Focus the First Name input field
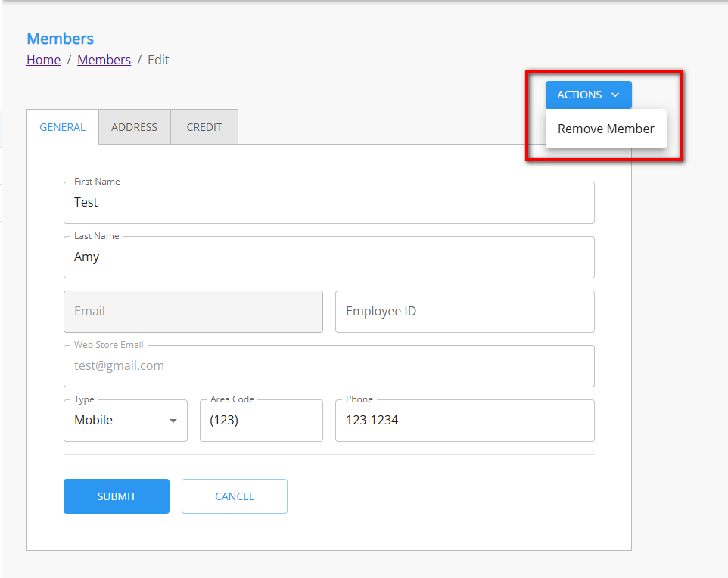The image size is (728, 578). [x=328, y=203]
